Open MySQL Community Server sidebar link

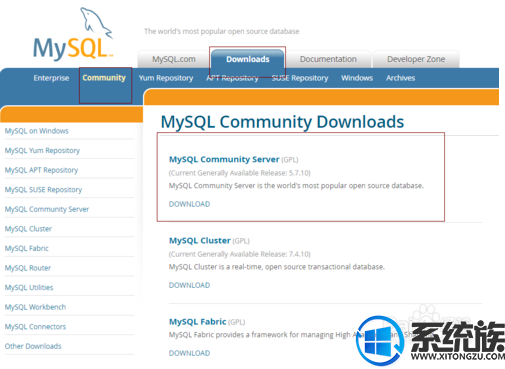click(x=47, y=209)
